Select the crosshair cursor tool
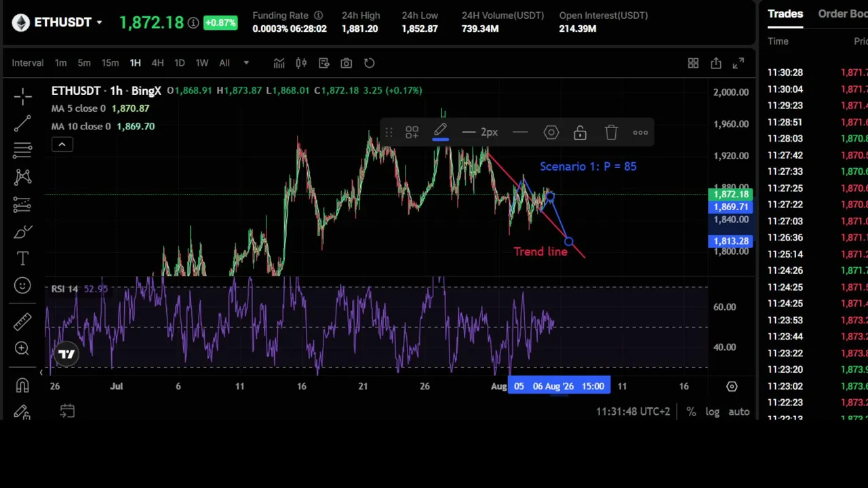Screen dimensions: 868x488 (x=22, y=97)
